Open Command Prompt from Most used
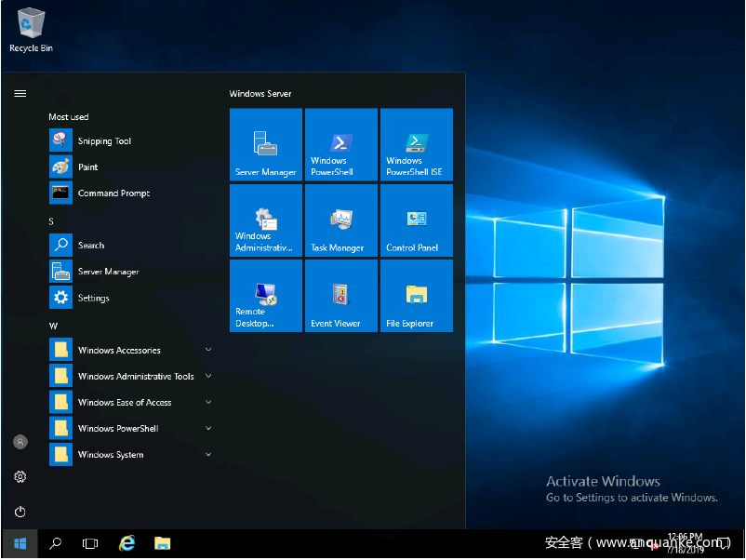 [x=130, y=193]
